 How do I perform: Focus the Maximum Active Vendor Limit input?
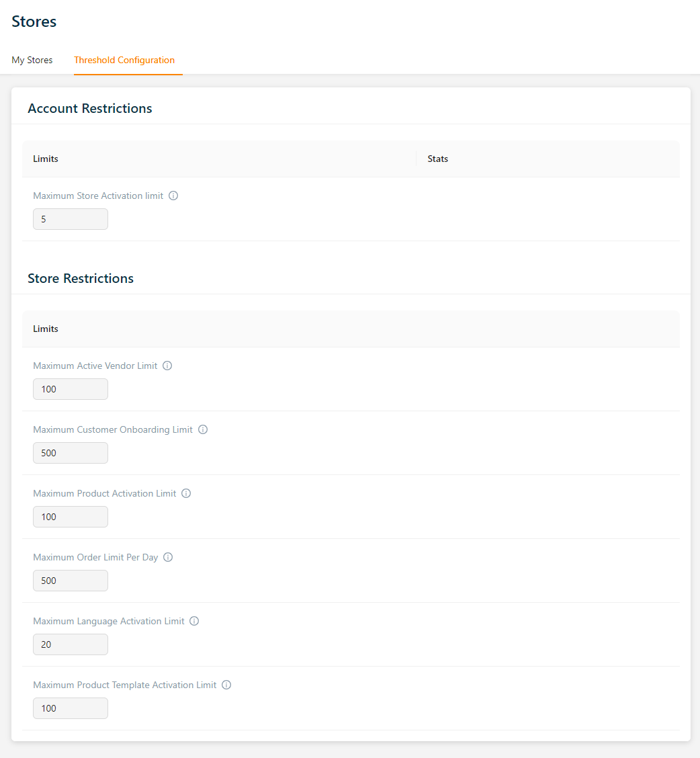tap(71, 389)
